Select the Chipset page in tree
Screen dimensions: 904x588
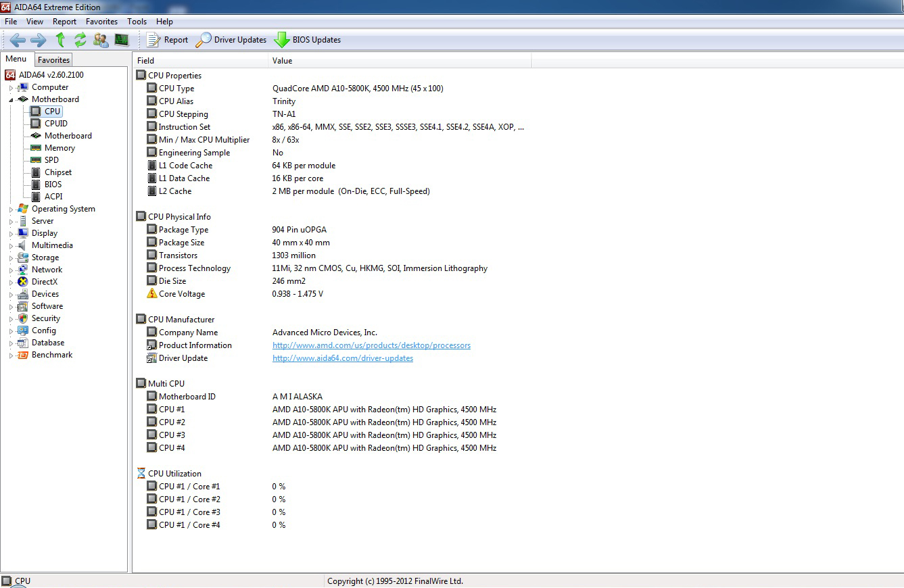point(51,172)
